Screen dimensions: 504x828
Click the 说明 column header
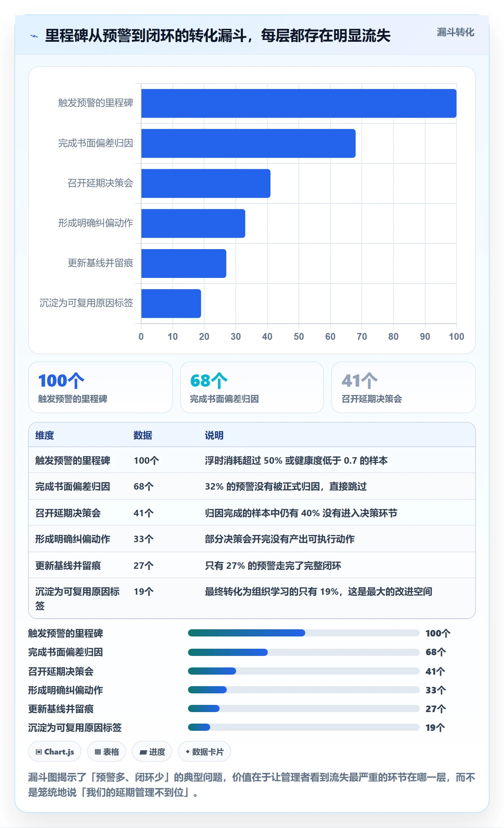click(214, 435)
